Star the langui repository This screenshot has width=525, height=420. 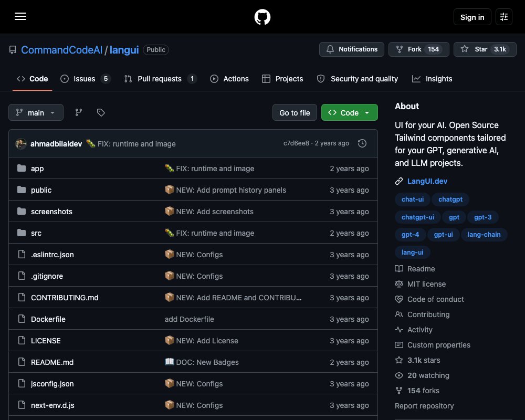[485, 49]
